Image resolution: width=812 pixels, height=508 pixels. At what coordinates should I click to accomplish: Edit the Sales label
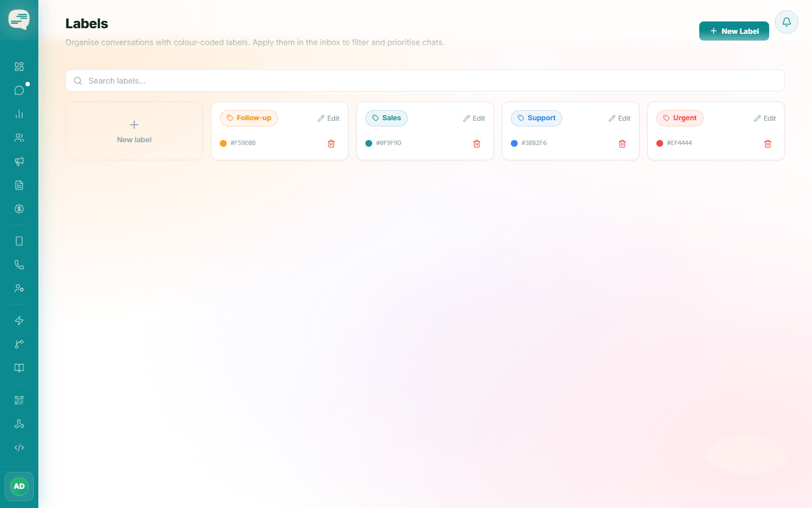474,119
